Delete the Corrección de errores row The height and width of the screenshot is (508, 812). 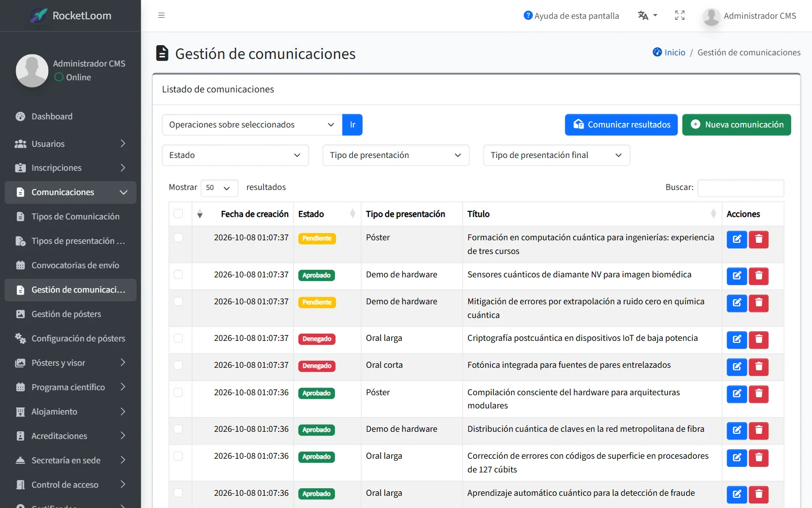click(x=759, y=457)
